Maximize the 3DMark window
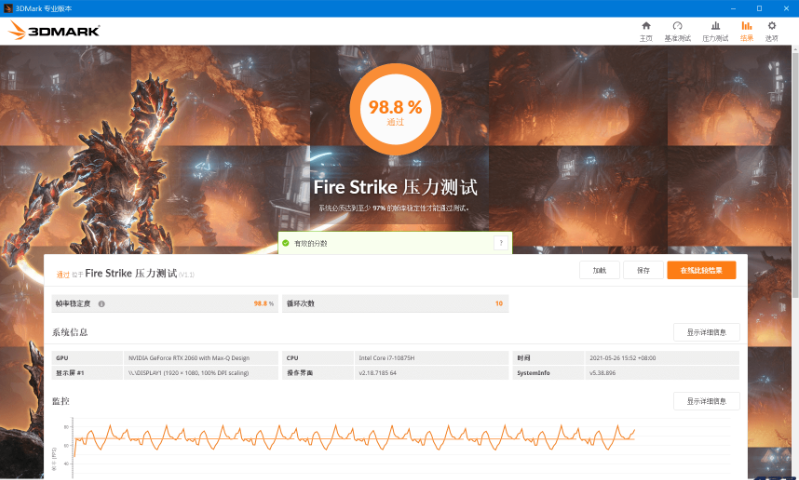The width and height of the screenshot is (799, 480). (759, 8)
